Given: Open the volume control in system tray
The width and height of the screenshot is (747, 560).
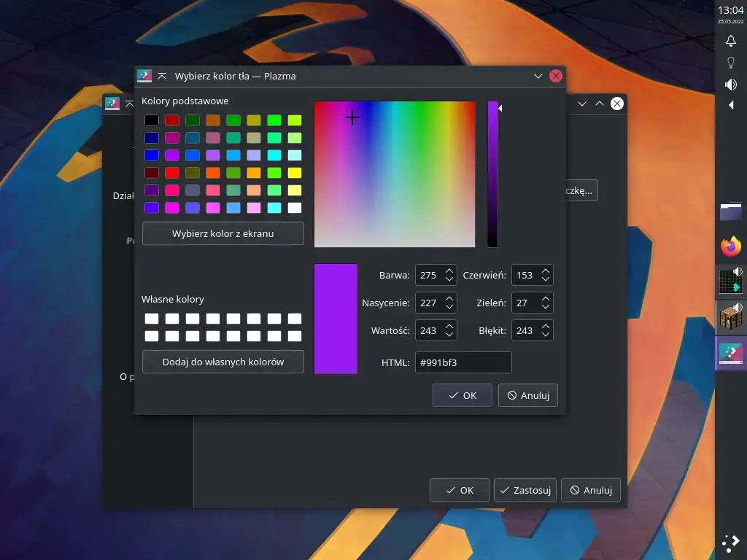Looking at the screenshot, I should click(730, 85).
